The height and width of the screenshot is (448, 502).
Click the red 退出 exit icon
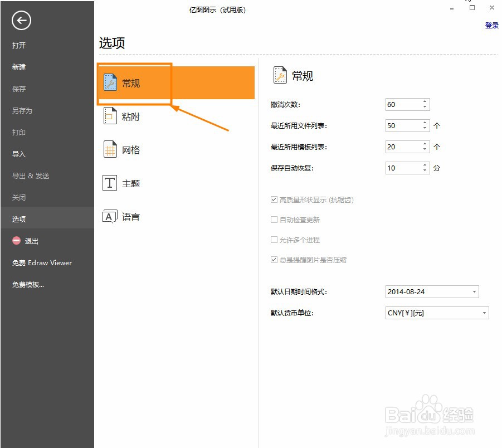[x=16, y=241]
